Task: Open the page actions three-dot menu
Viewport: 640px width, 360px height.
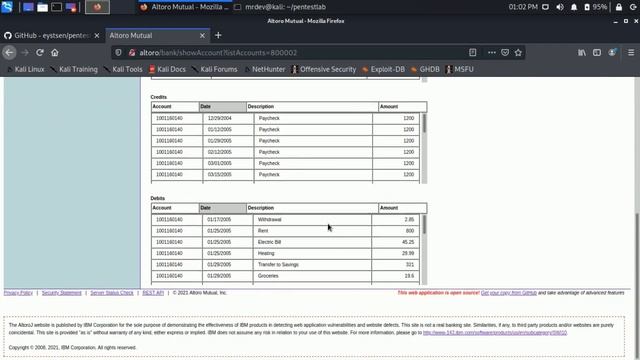Action: point(491,53)
